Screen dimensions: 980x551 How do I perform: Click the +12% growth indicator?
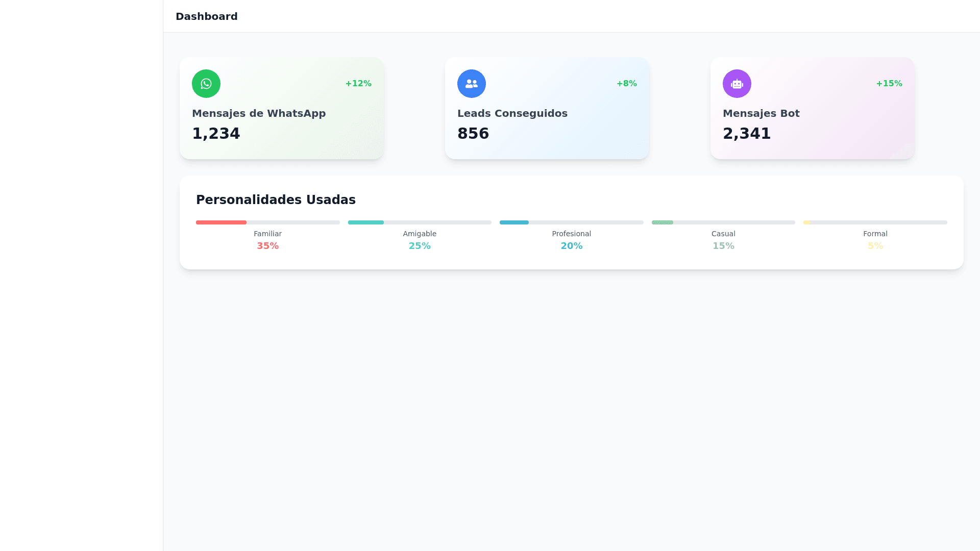pyautogui.click(x=358, y=84)
